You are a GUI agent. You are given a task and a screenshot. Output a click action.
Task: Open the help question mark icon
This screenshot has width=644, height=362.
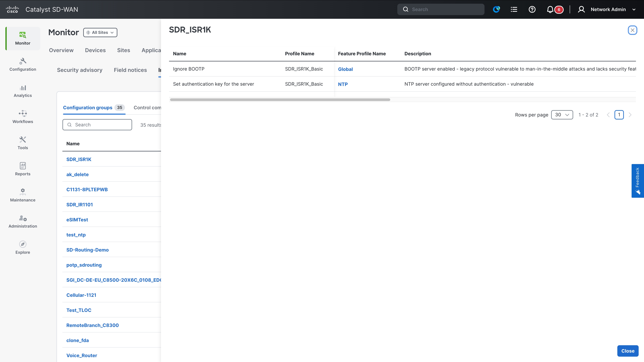click(532, 9)
